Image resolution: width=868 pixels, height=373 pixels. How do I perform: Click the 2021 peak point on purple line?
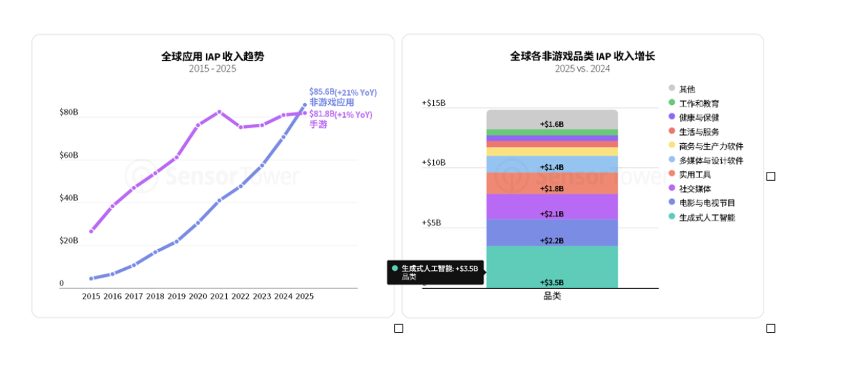click(219, 111)
